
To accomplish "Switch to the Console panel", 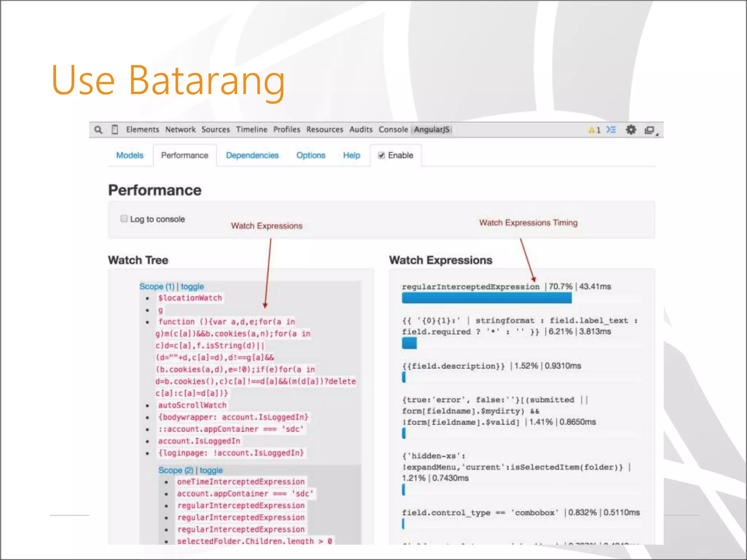I will pyautogui.click(x=393, y=130).
